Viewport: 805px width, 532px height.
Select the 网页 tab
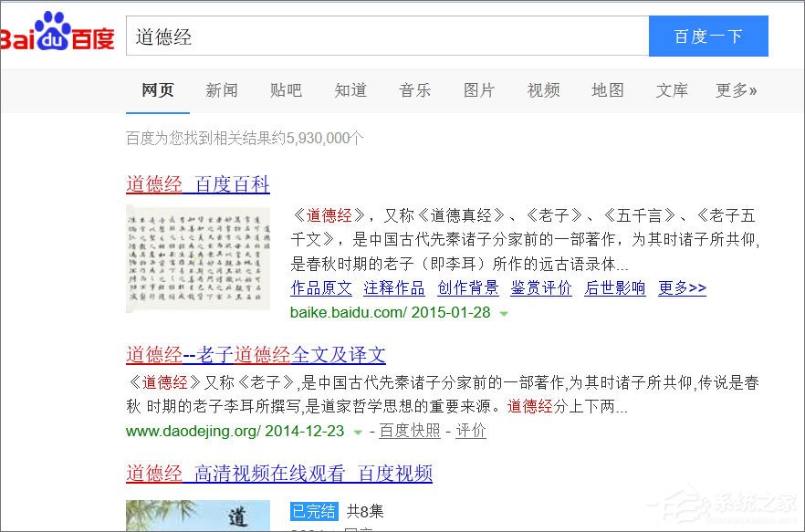tap(158, 90)
